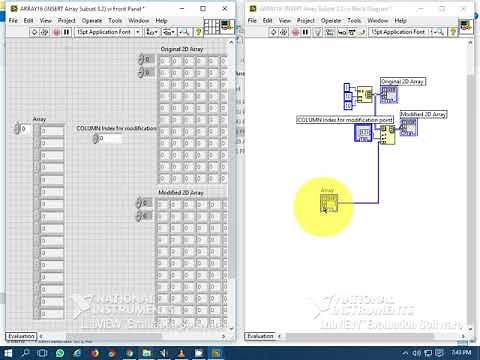Click Run Continuously on Front Panel toolbar
Screen dimensions: 480x360
(x=45, y=32)
